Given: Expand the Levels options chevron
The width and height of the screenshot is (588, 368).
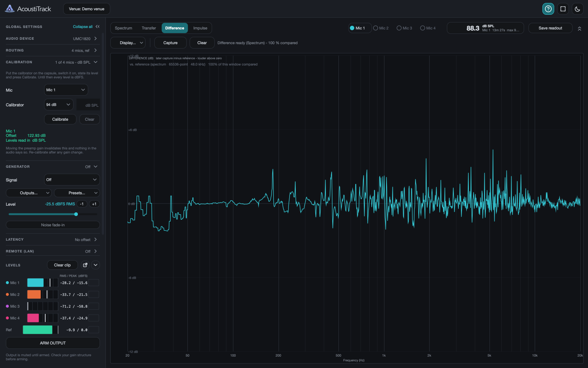Looking at the screenshot, I should click(x=96, y=265).
